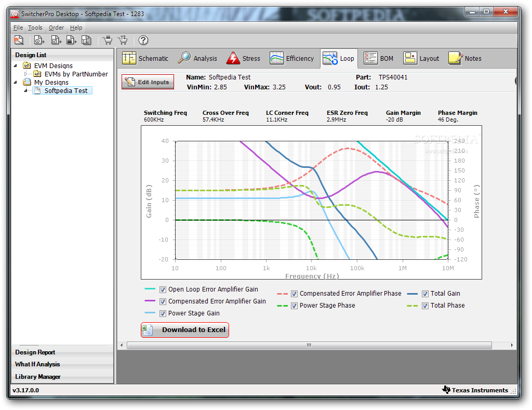Open the BOM tab label
The height and width of the screenshot is (410, 532).
tap(387, 58)
